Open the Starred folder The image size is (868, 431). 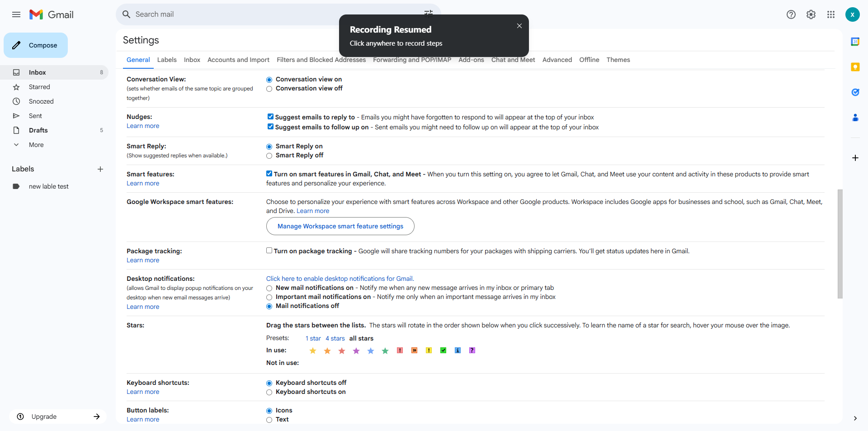tap(54, 87)
